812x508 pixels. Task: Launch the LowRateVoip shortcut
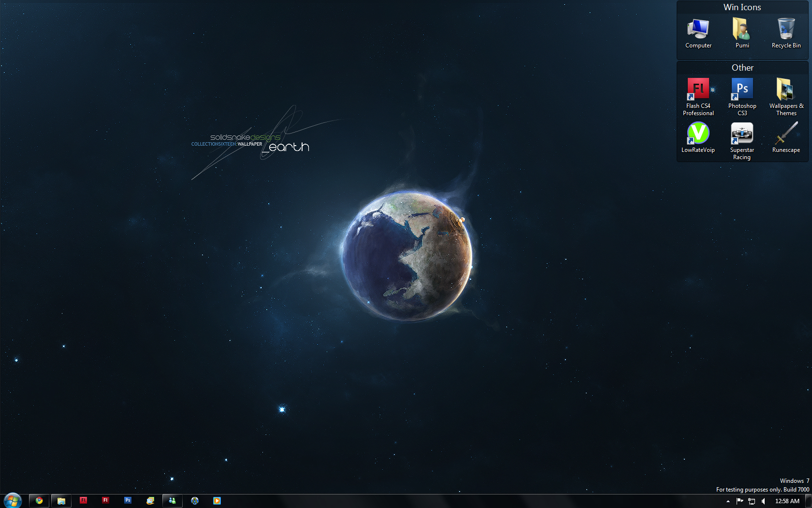point(698,138)
